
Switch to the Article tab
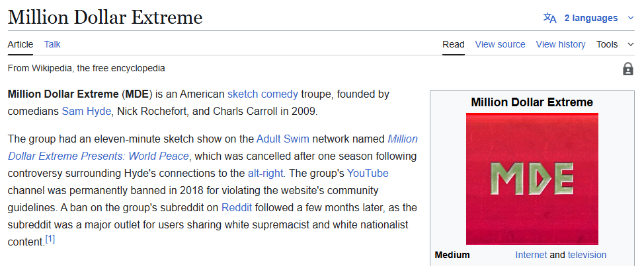(20, 44)
